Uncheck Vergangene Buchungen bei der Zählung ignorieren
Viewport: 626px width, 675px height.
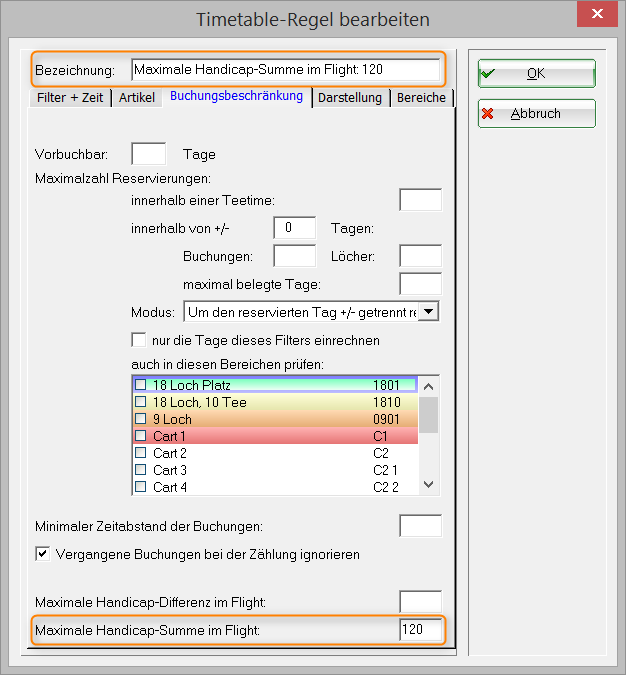[x=43, y=554]
